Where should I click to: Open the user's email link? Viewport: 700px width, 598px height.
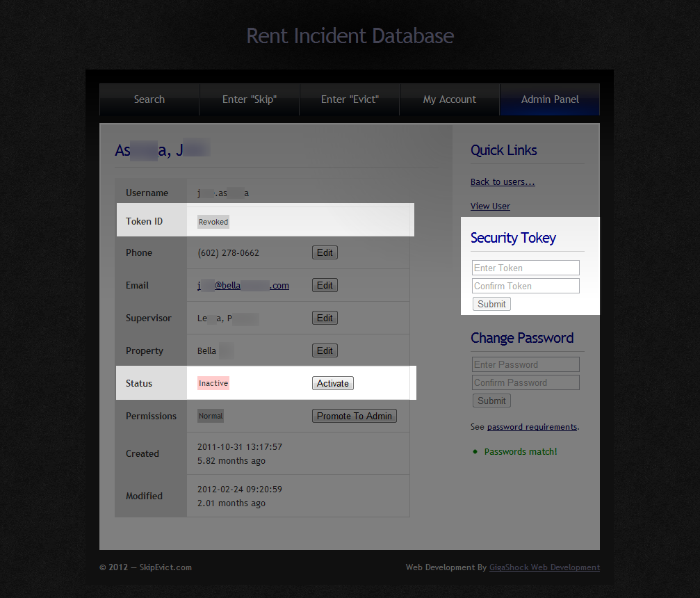click(x=243, y=285)
